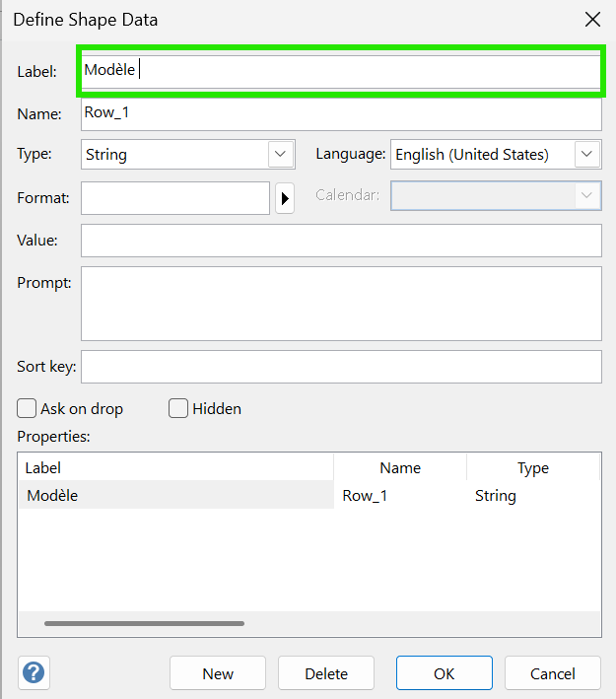Close the Define Shape Data dialog

click(x=592, y=20)
